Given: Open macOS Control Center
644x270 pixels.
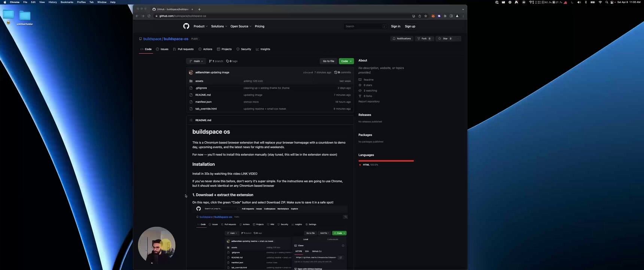Looking at the screenshot, I should click(x=612, y=2).
